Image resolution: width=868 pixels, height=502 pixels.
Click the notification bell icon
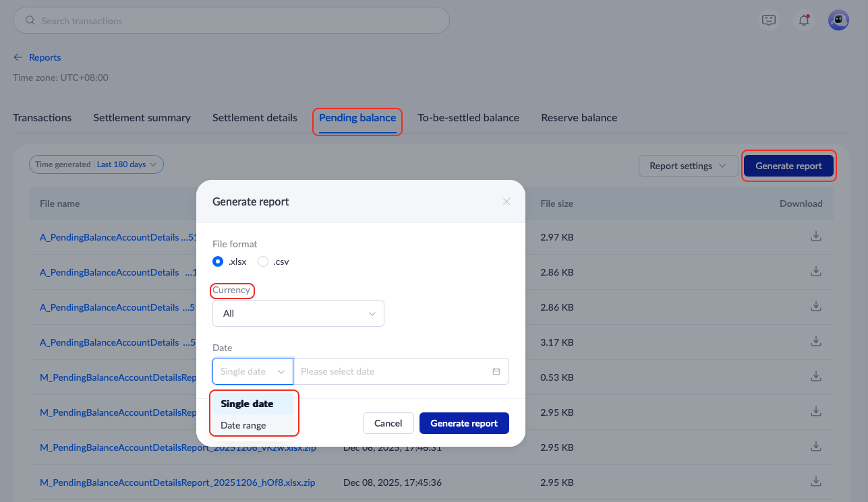[x=803, y=20]
